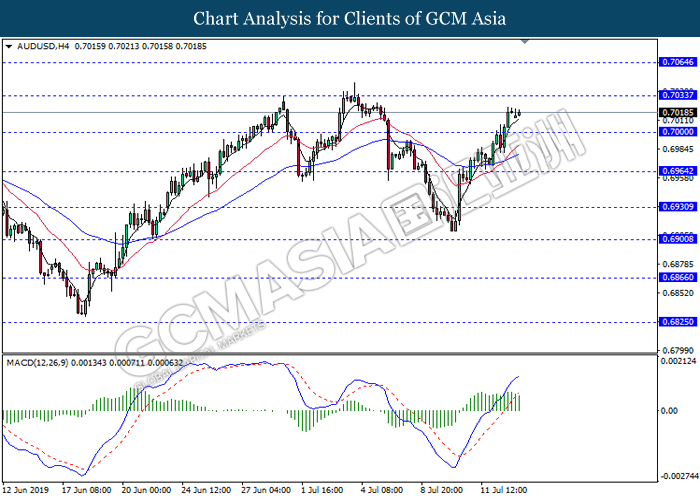Select the 0.68660 level label

tap(678, 277)
